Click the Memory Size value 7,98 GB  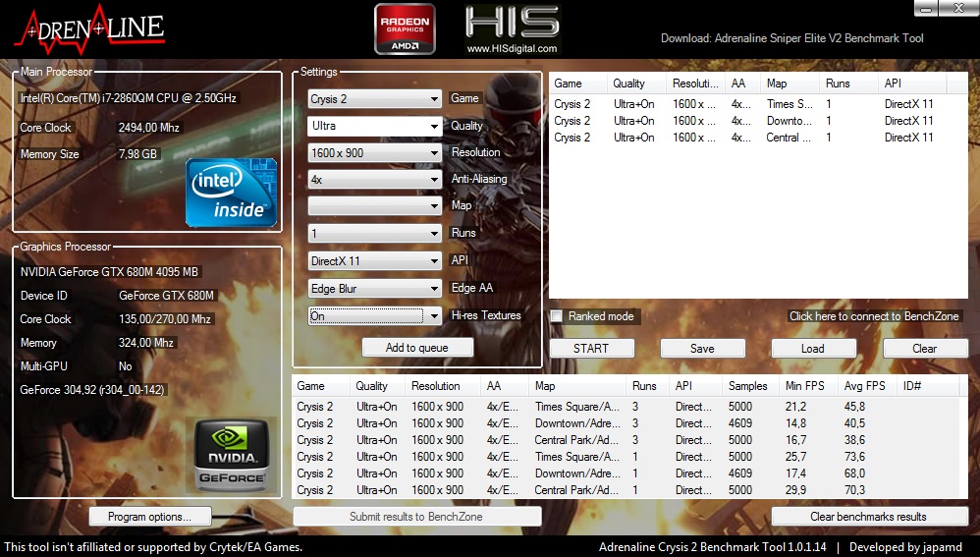coord(138,154)
